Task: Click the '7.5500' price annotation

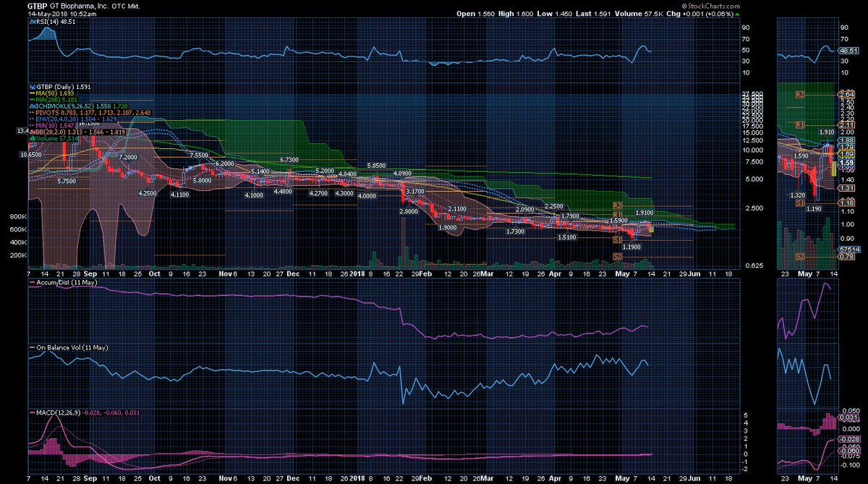Action: pyautogui.click(x=198, y=155)
